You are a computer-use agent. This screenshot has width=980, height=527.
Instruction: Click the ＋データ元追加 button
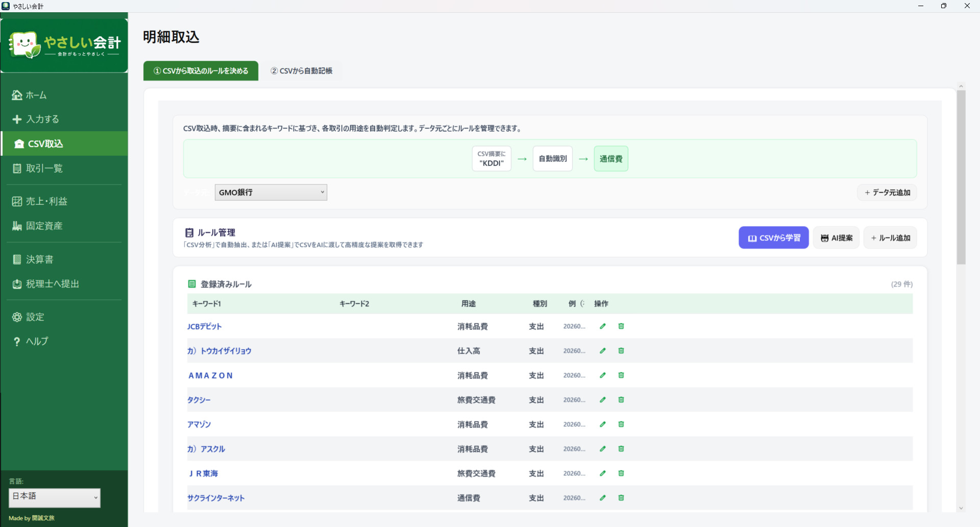click(x=887, y=193)
